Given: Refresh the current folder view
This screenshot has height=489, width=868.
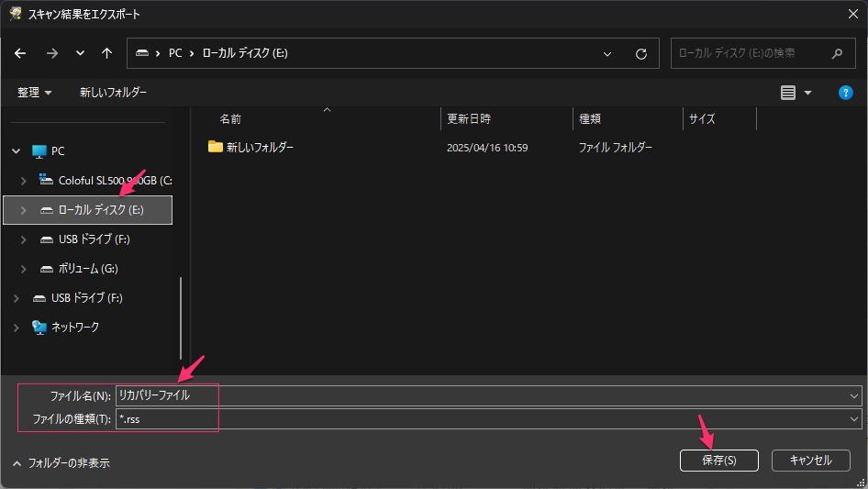Looking at the screenshot, I should (x=641, y=53).
